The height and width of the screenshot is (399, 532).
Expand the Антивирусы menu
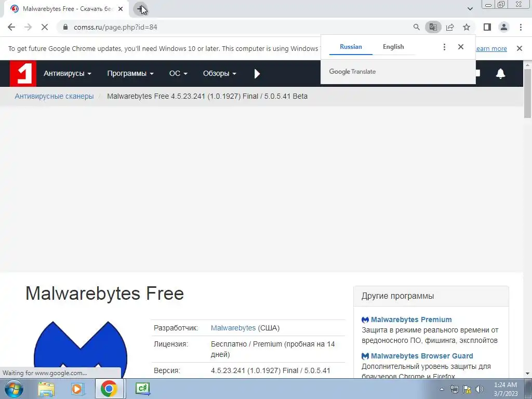tap(67, 74)
